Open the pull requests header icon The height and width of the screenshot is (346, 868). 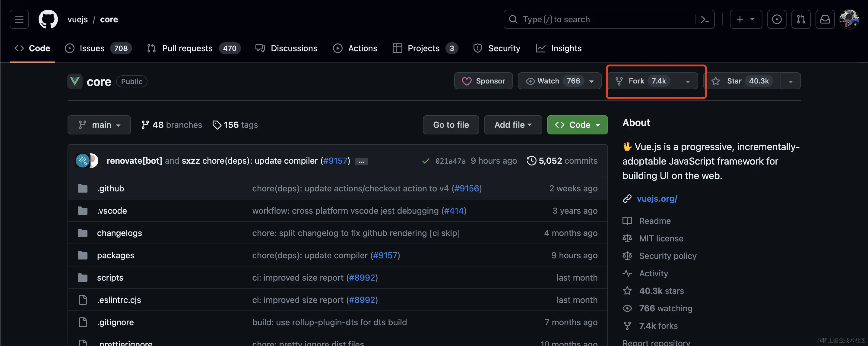(801, 19)
